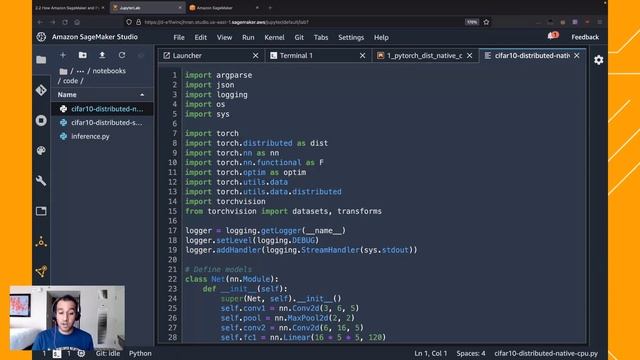
Task: Go back in the browser
Action: (40, 22)
